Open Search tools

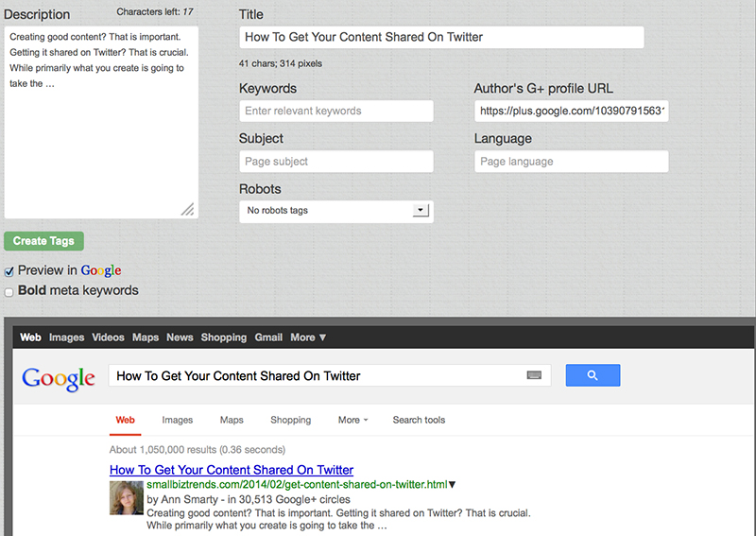coord(419,421)
